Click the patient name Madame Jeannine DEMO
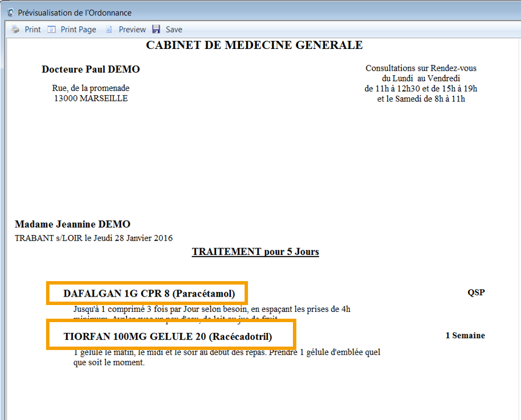Screen dimensions: 521x420 pos(72,224)
